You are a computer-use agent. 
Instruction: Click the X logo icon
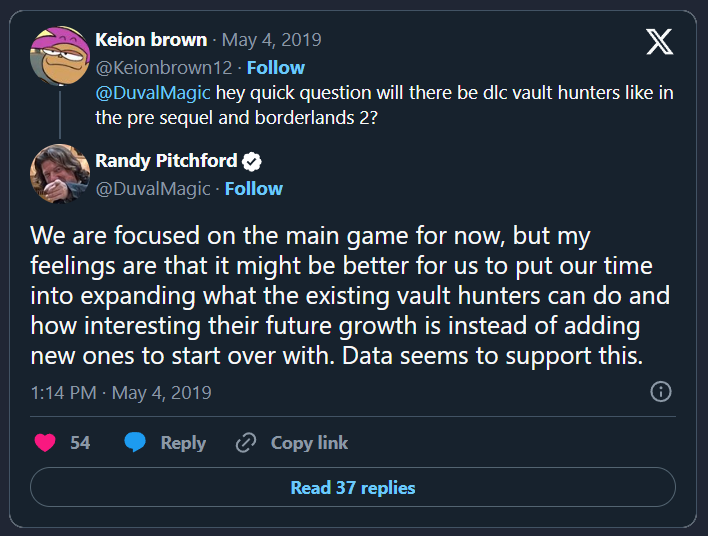click(660, 43)
